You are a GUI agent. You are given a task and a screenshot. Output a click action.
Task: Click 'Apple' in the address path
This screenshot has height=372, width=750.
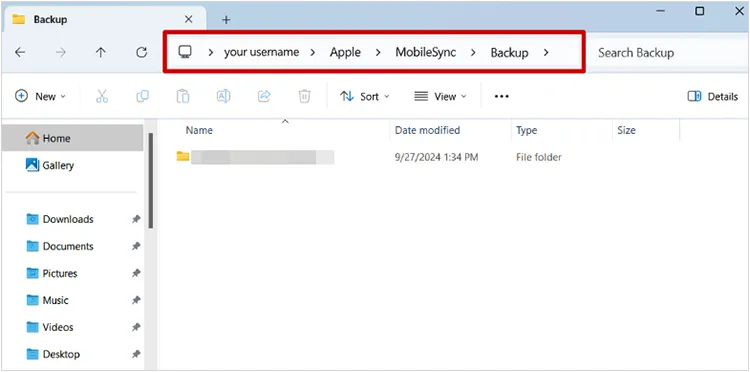(x=345, y=52)
